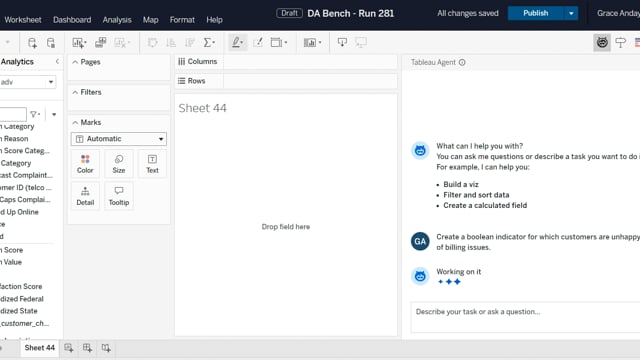The height and width of the screenshot is (360, 640).
Task: Click the Detail card in Marks
Action: (x=85, y=196)
